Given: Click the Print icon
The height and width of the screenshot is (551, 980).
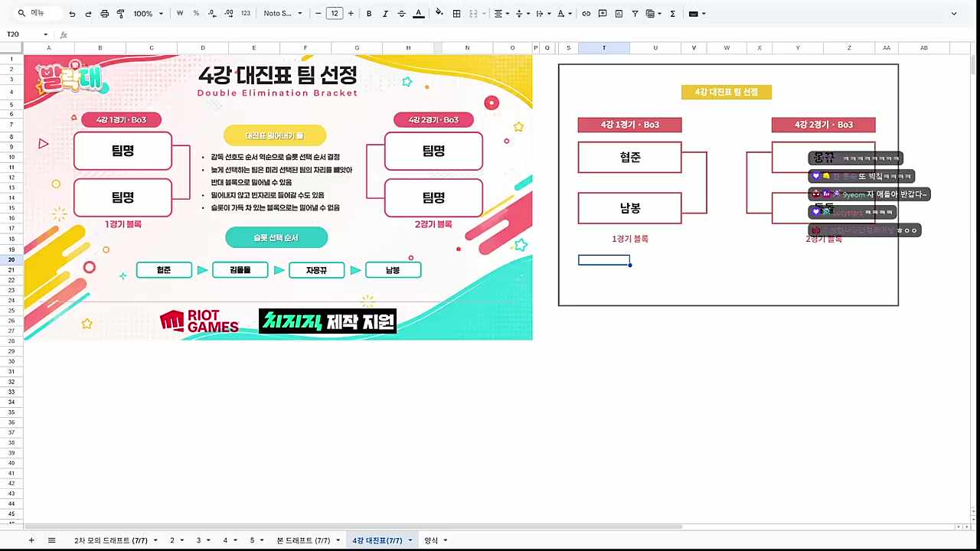Looking at the screenshot, I should coord(105,14).
